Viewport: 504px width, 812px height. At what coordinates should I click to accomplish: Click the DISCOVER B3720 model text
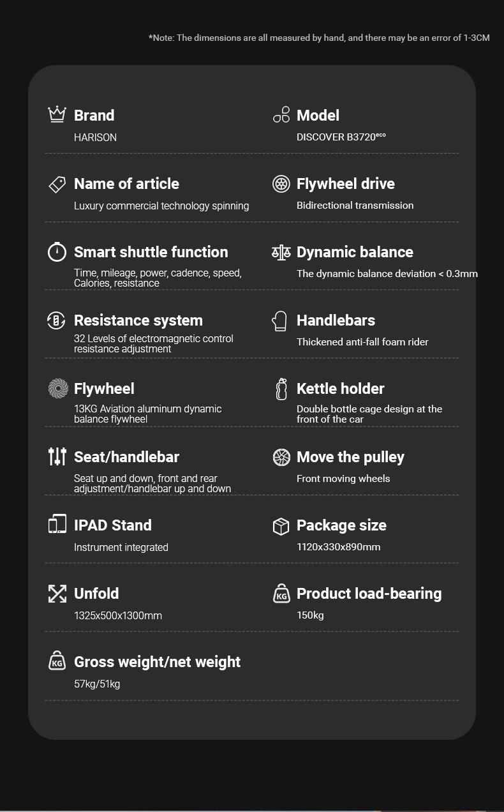click(341, 137)
